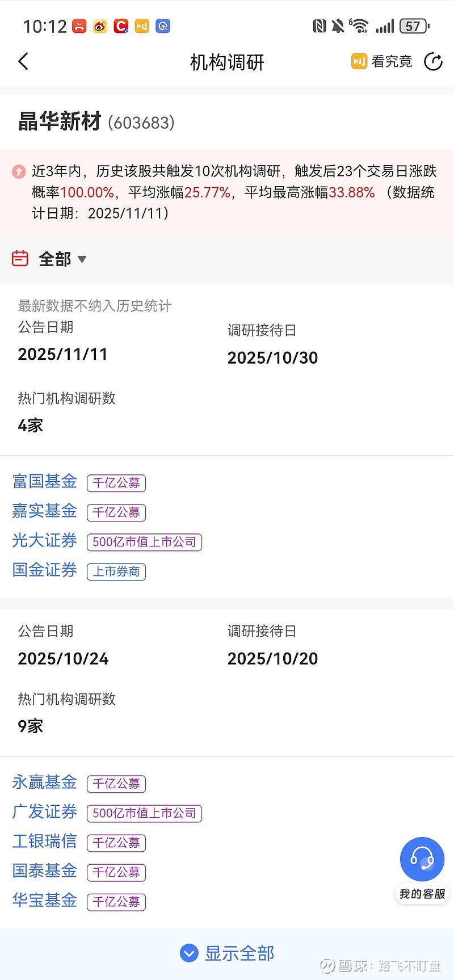Screen dimensions: 454x980
Task: Open 我的客服 headset support icon
Action: click(422, 859)
